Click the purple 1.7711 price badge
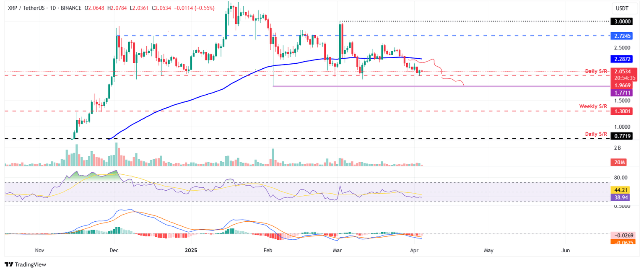644x272 pixels. point(622,92)
